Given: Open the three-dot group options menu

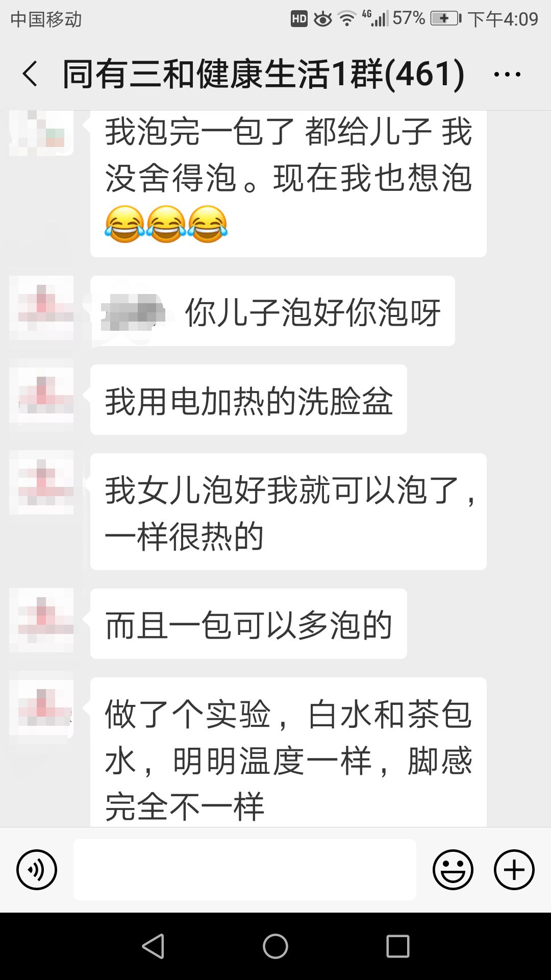Looking at the screenshot, I should click(x=507, y=75).
